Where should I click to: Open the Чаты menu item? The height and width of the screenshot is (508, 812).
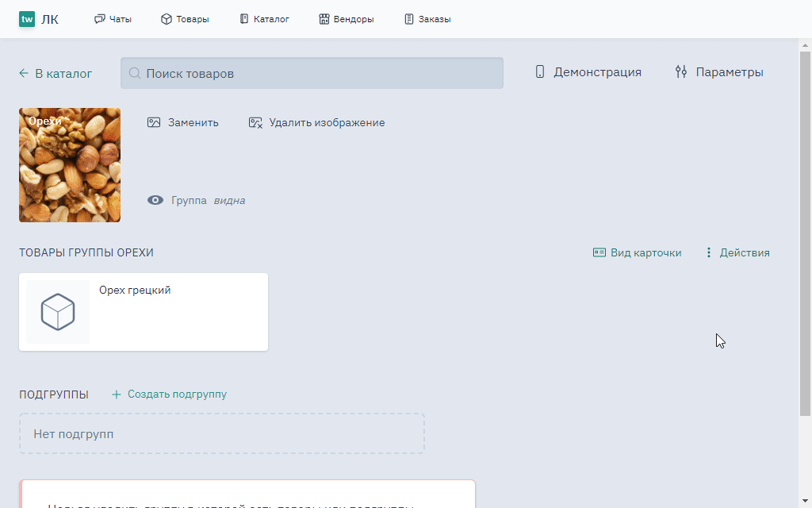[113, 19]
